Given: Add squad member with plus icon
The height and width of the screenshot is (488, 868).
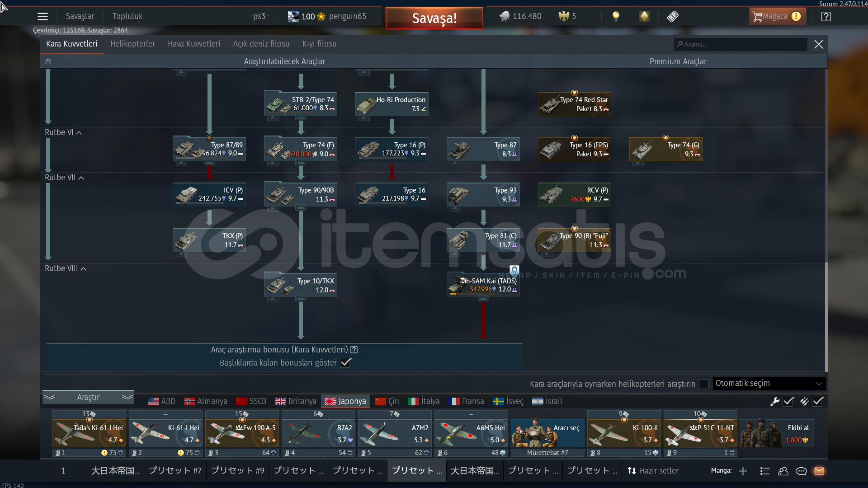Looking at the screenshot, I should tap(743, 471).
